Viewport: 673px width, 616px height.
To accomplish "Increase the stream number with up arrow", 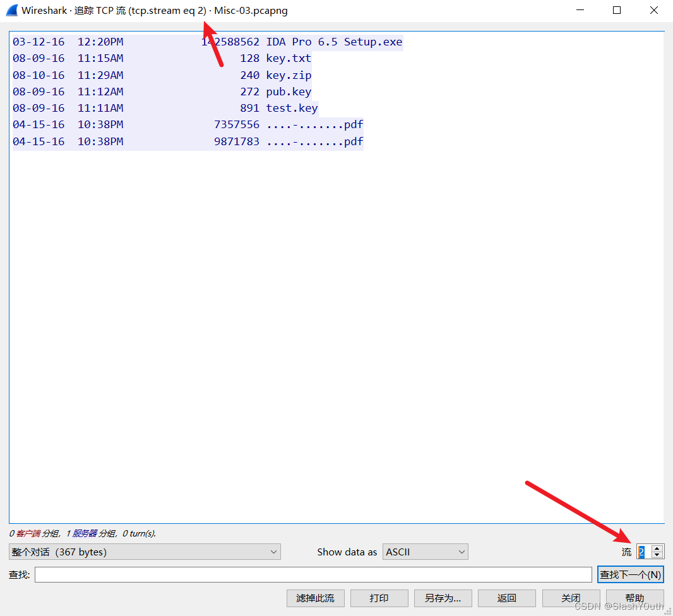I will 657,548.
